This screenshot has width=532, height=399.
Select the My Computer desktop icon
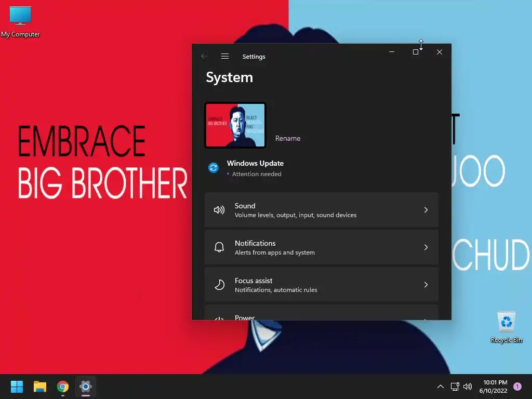[x=20, y=22]
